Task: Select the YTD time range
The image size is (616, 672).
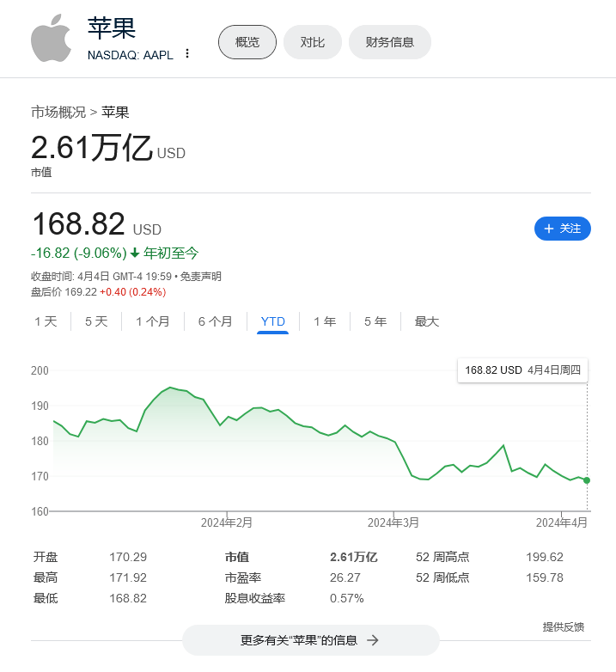Action: (273, 321)
